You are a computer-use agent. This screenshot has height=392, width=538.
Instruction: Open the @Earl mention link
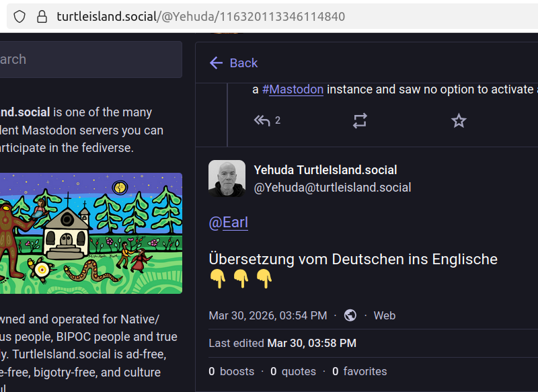point(229,223)
